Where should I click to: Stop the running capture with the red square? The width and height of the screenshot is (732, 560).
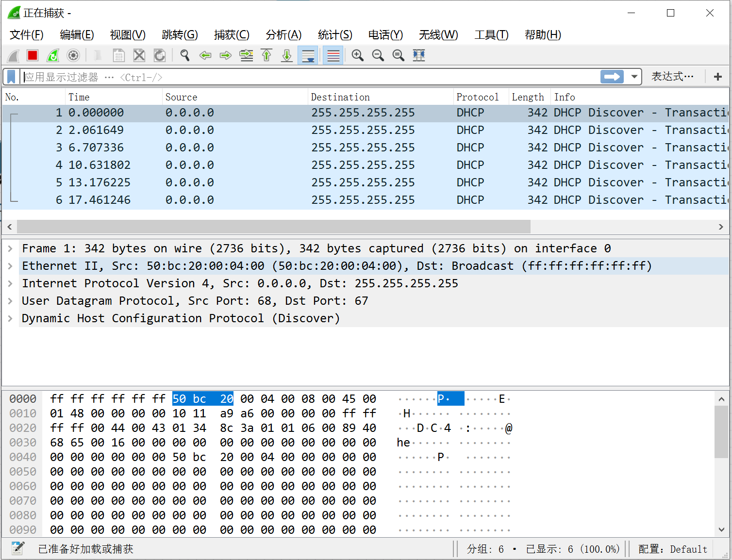pyautogui.click(x=33, y=56)
